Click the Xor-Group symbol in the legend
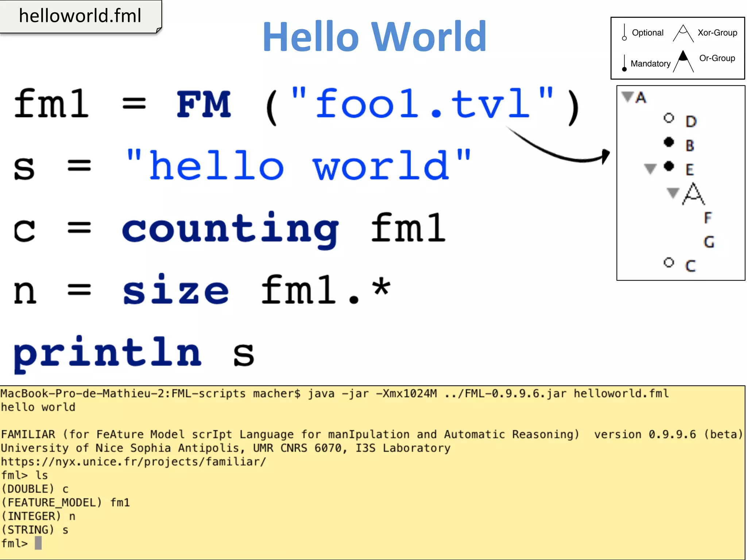The width and height of the screenshot is (747, 560). (683, 33)
